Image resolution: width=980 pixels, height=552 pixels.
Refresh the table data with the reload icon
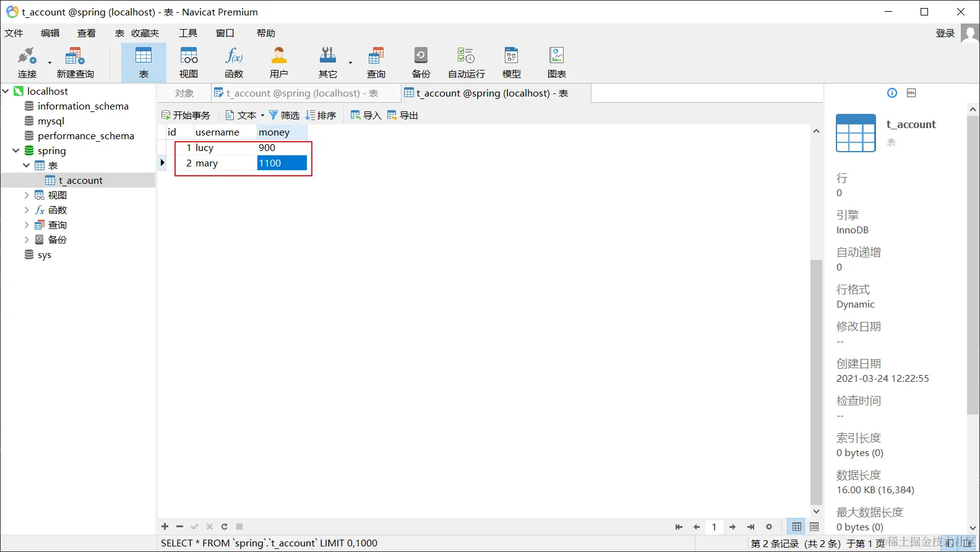click(x=225, y=527)
